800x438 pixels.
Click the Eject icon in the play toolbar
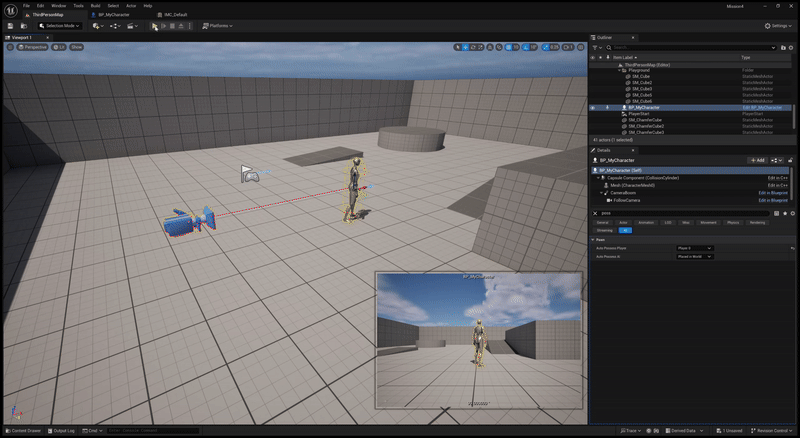181,26
